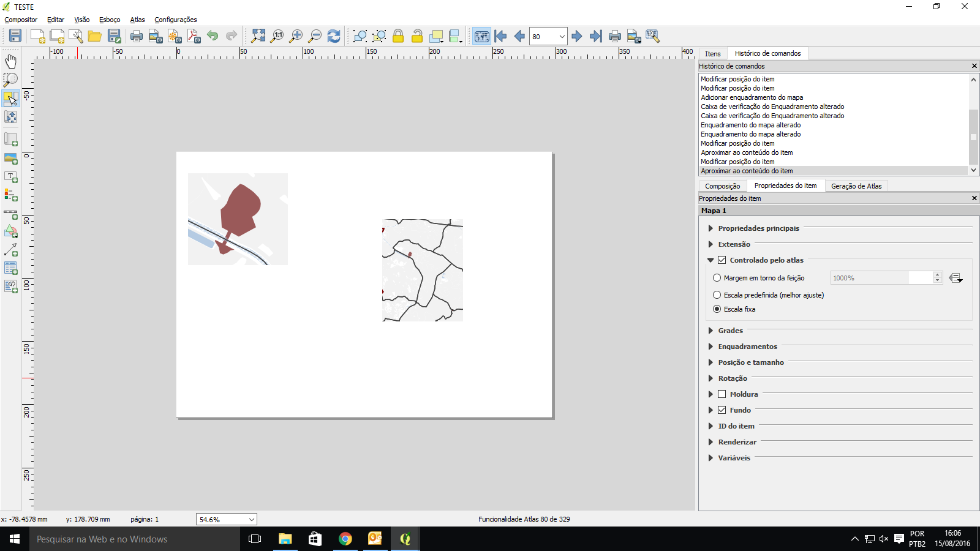
Task: Enable the Moldura checkbox
Action: [x=722, y=394]
